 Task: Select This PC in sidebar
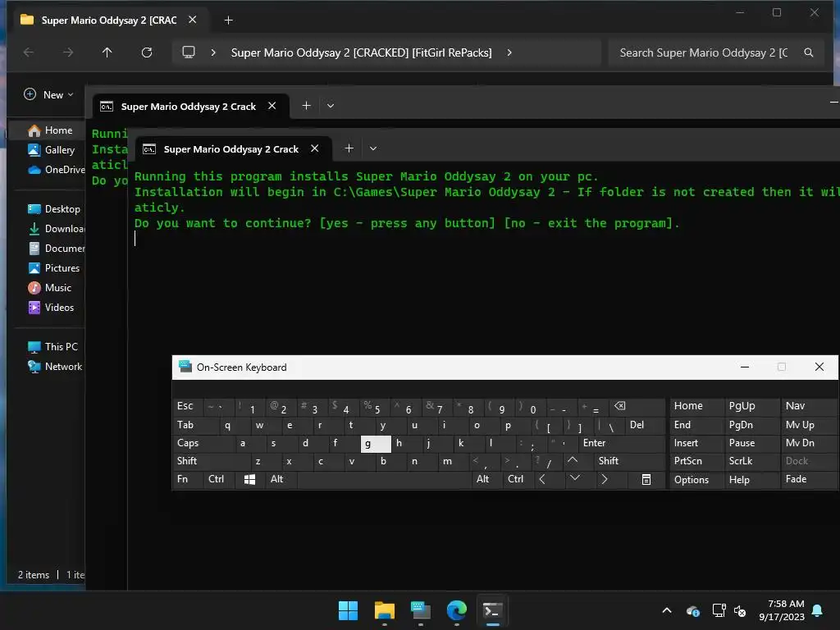(x=52, y=347)
